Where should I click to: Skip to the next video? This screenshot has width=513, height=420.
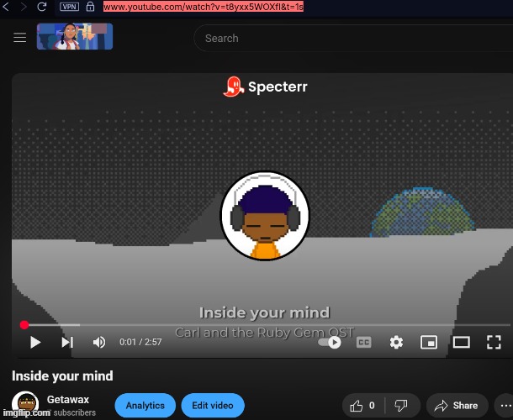tap(67, 342)
